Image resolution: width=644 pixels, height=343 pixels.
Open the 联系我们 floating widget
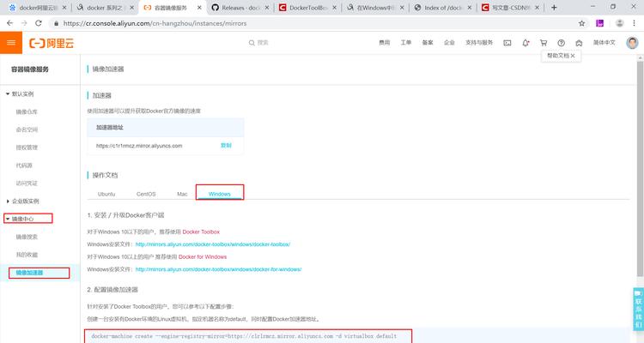pos(638,310)
